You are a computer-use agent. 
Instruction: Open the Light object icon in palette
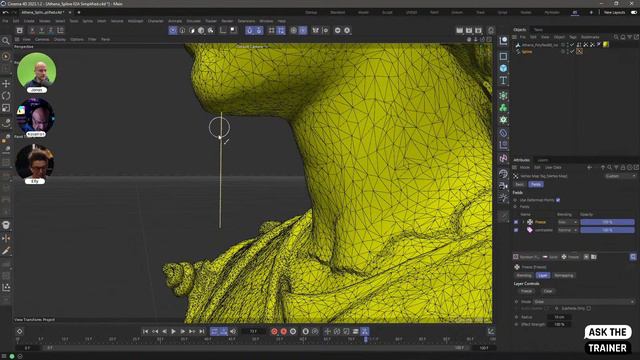(x=503, y=198)
